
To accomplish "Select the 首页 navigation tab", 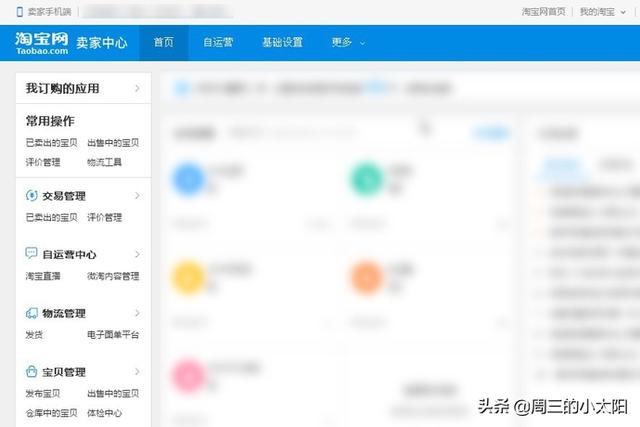I will (x=164, y=42).
